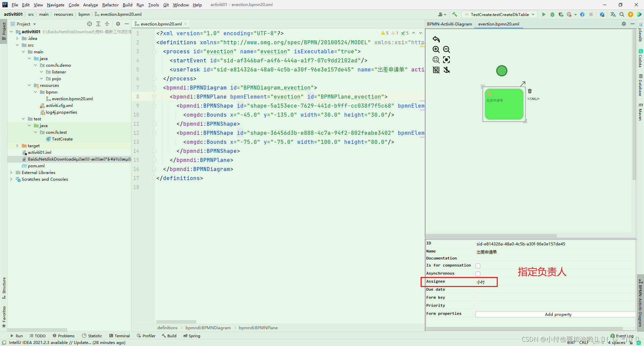This screenshot has height=346, width=644.
Task: Open BPMN panel settings gear
Action: tap(624, 24)
